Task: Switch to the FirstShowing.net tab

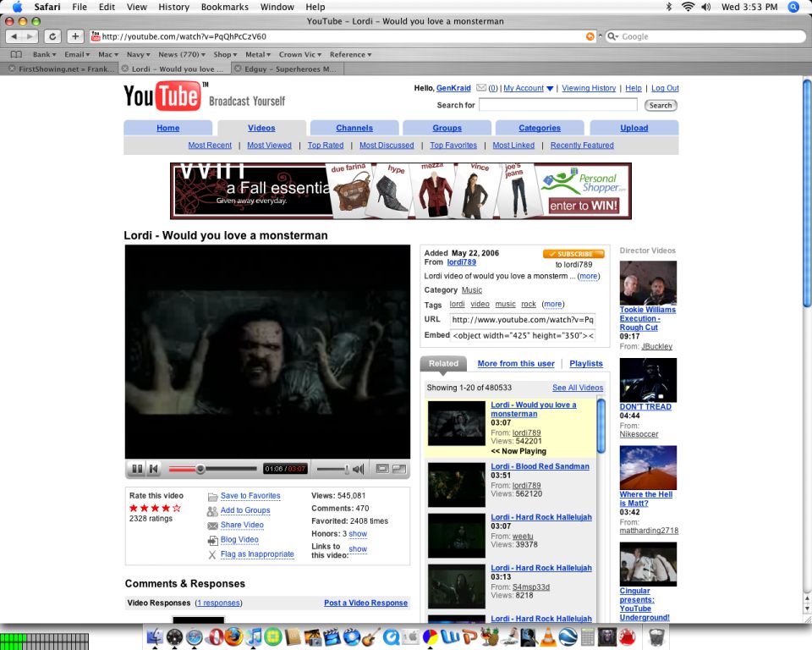Action: tap(61, 69)
